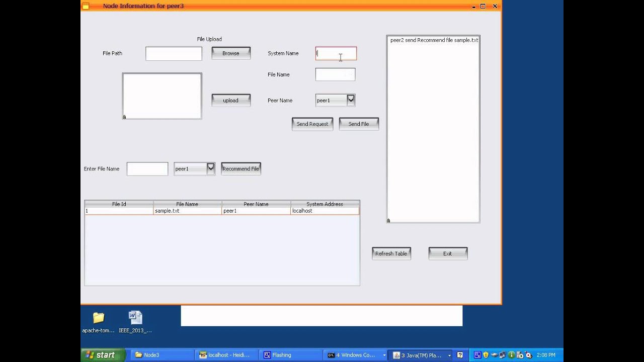The image size is (644, 362).
Task: Click the Send Request button
Action: click(312, 124)
